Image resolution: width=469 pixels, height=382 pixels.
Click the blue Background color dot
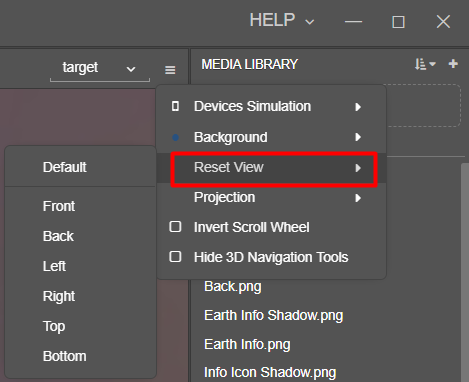click(x=175, y=137)
